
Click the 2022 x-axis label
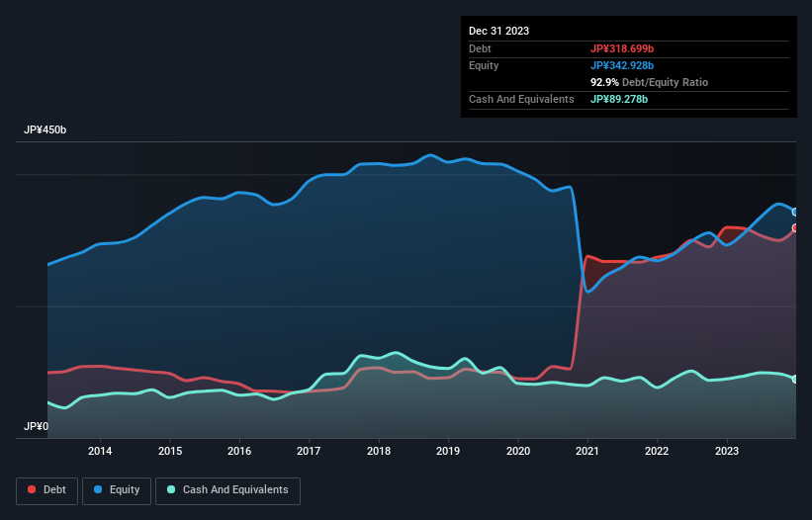coord(657,451)
